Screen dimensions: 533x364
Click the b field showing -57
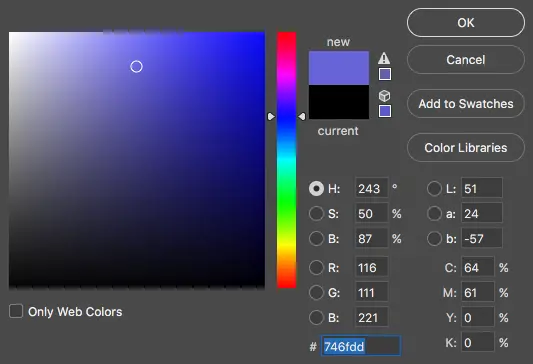pyautogui.click(x=481, y=238)
